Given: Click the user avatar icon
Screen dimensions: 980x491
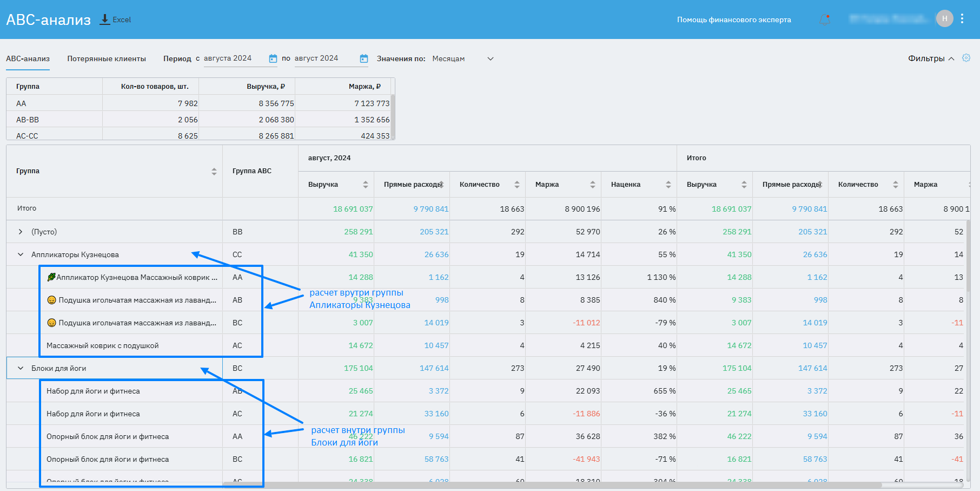Looking at the screenshot, I should tap(944, 19).
